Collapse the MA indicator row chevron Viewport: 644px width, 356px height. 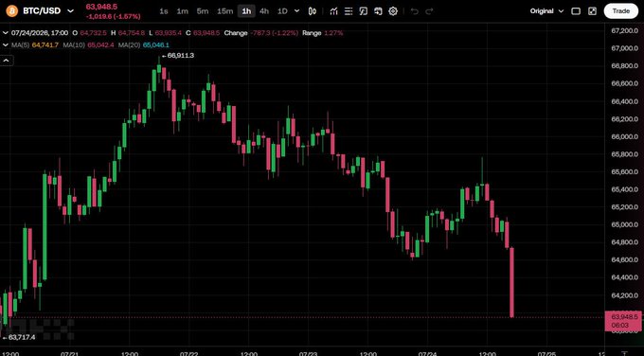pyautogui.click(x=6, y=44)
